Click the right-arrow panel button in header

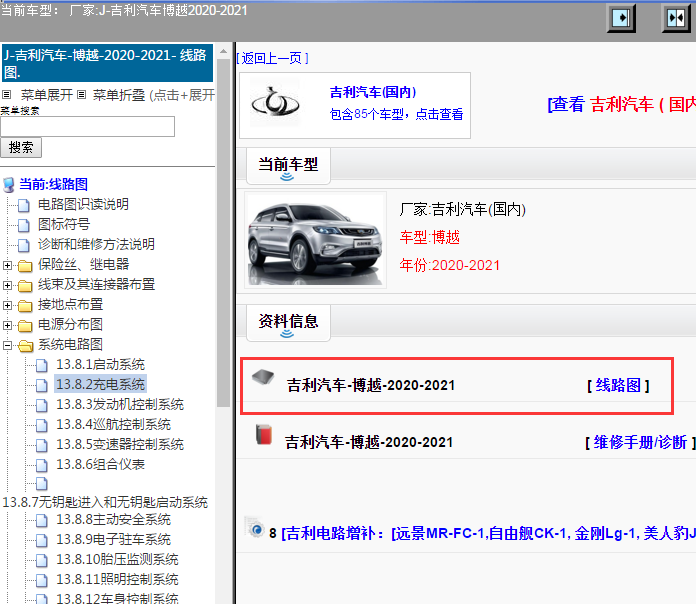pyautogui.click(x=621, y=18)
